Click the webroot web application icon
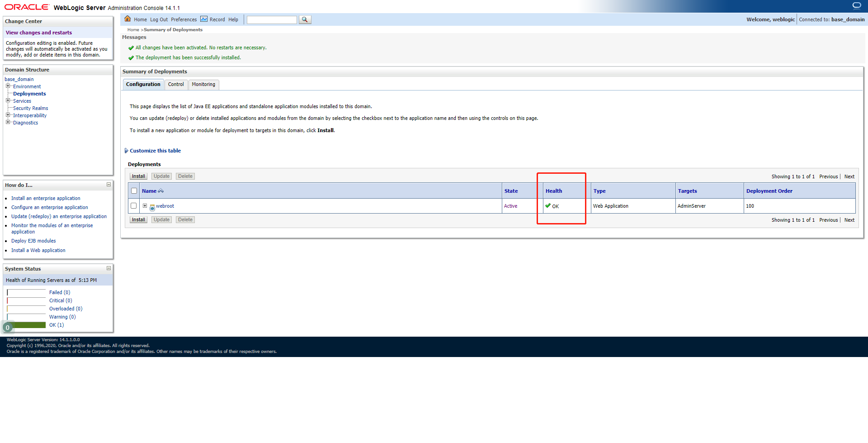This screenshot has width=868, height=443. (152, 207)
